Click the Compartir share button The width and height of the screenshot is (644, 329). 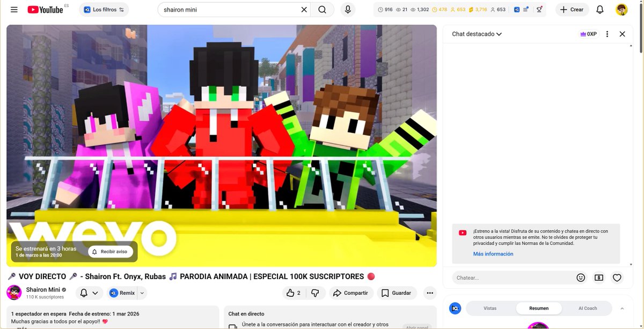point(350,293)
